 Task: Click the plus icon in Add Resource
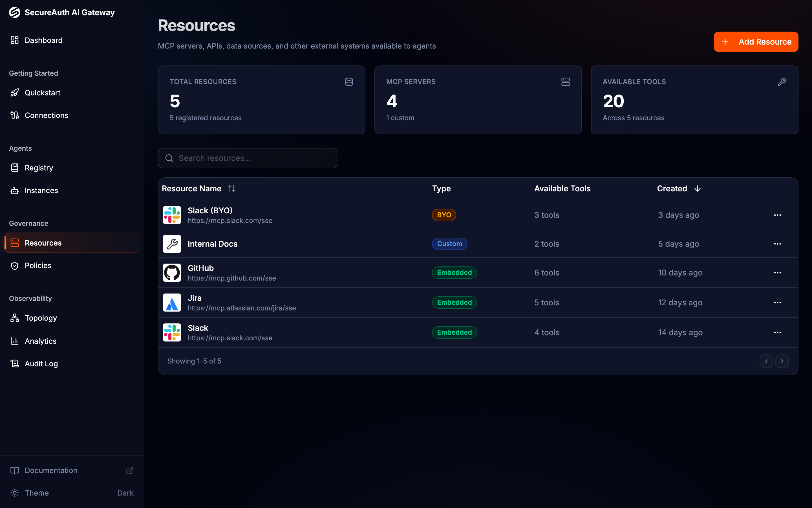click(725, 42)
